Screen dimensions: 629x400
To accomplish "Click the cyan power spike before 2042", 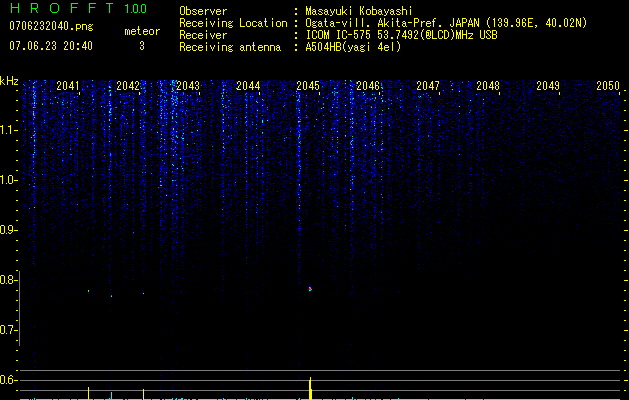I will point(112,396).
